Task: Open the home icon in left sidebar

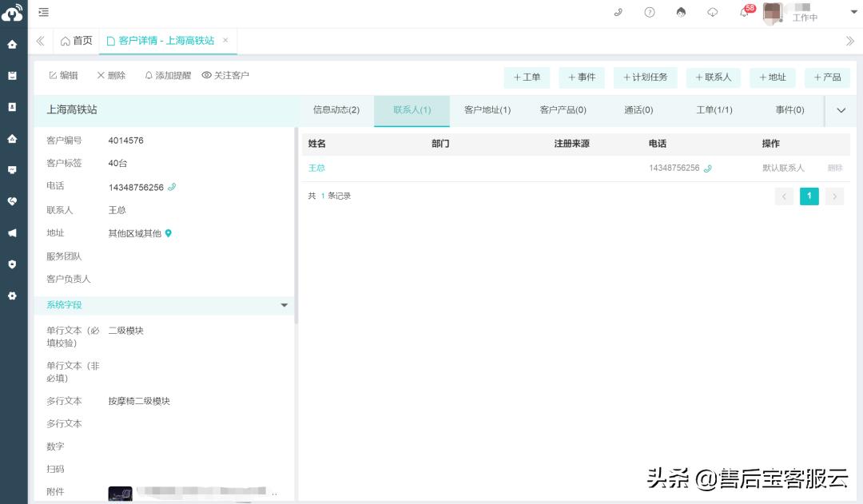Action: pyautogui.click(x=12, y=44)
